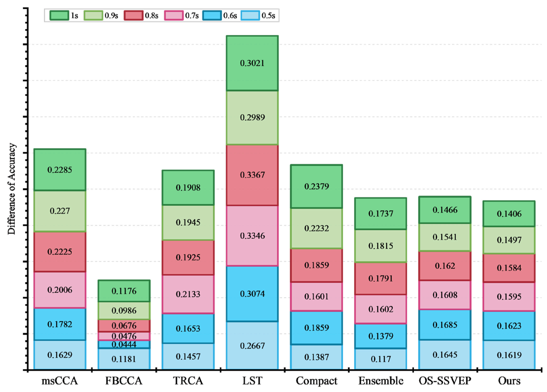Click the 0.7s pink legend swatch
547x392 pixels.
174,15
